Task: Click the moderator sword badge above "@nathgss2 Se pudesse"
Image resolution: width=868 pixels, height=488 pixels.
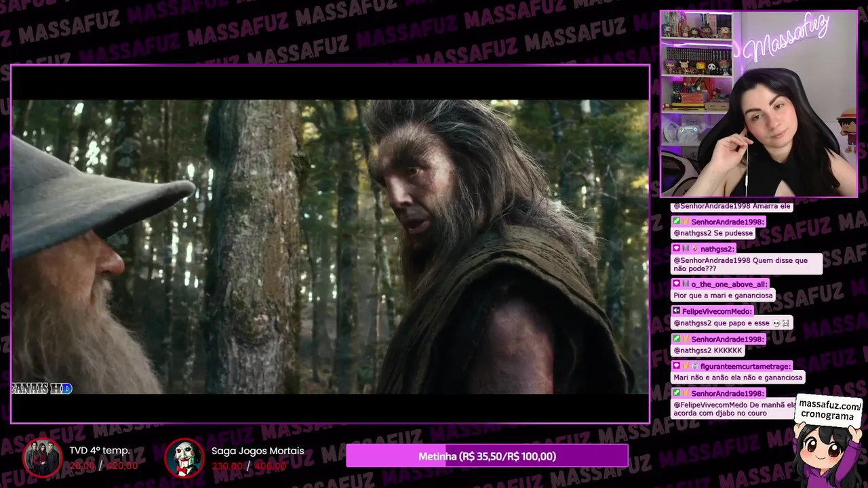Action: tap(677, 222)
